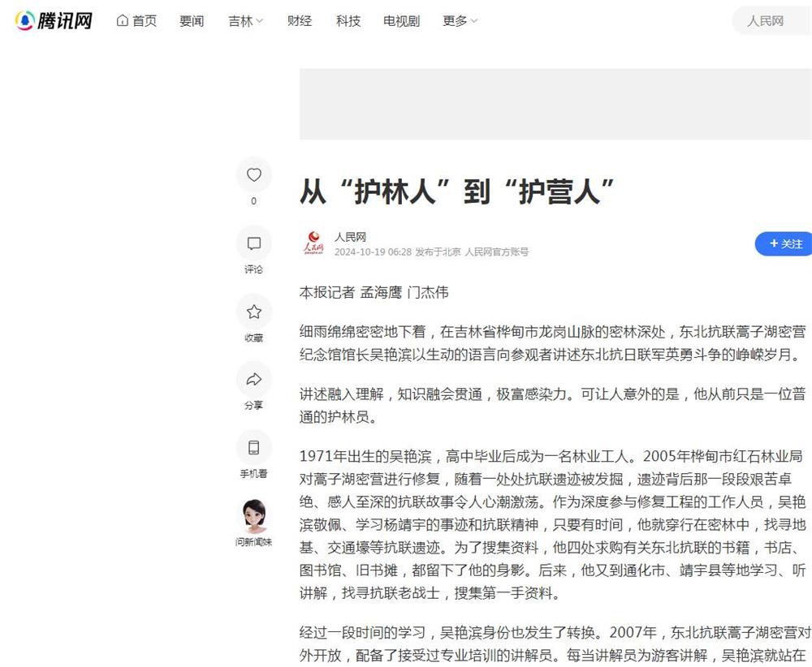Screen dimensions: 812x667
Task: Click the article headline 从“护林人”到“护营人”
Action: click(x=458, y=191)
